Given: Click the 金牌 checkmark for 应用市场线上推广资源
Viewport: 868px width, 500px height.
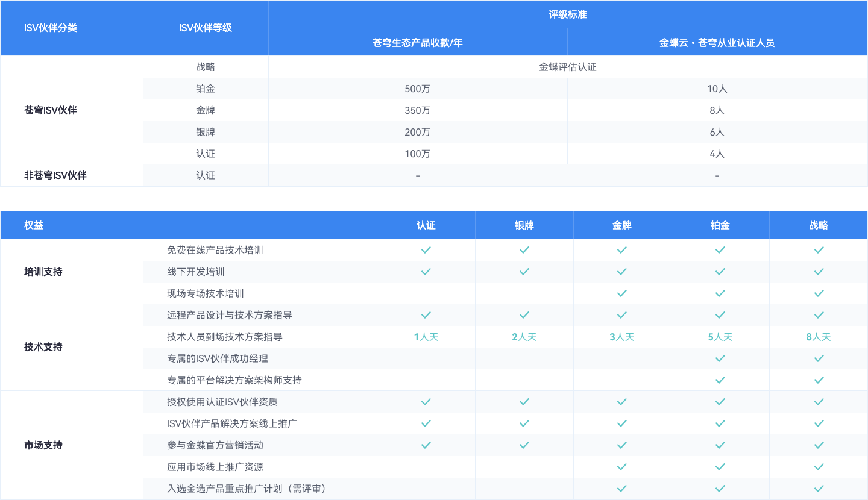Looking at the screenshot, I should tap(622, 466).
